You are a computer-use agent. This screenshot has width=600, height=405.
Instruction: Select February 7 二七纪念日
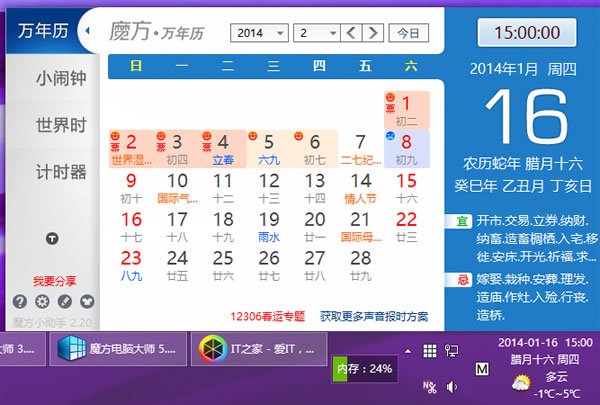pos(360,149)
